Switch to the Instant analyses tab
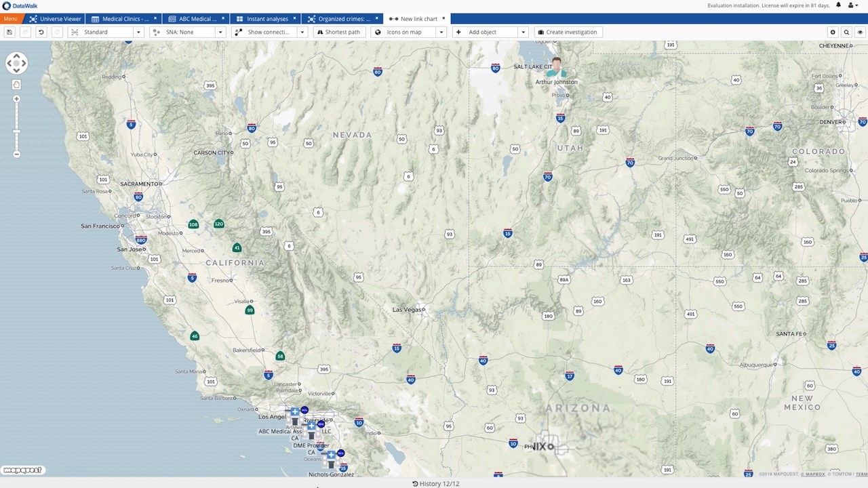This screenshot has height=488, width=868. (265, 19)
